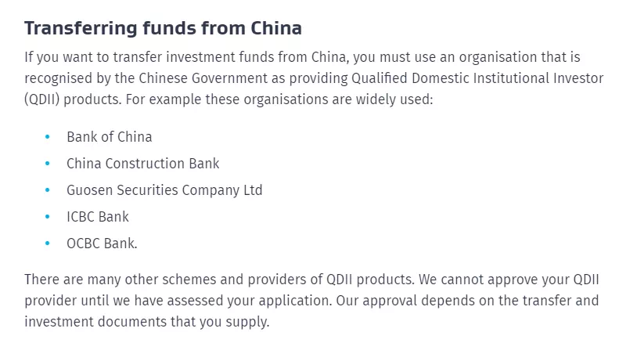
Task: Click 'Guosen Securities Company Ltd' text
Action: point(164,190)
